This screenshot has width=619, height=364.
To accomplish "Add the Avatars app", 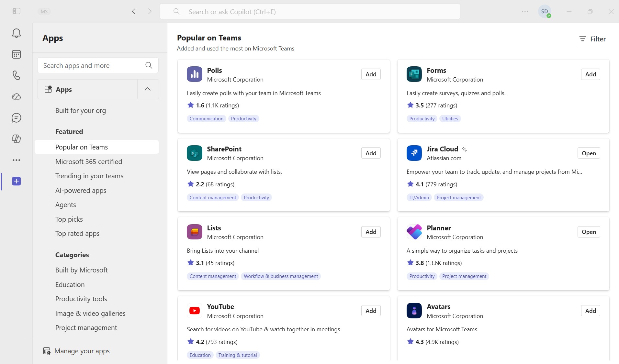I will pos(591,311).
